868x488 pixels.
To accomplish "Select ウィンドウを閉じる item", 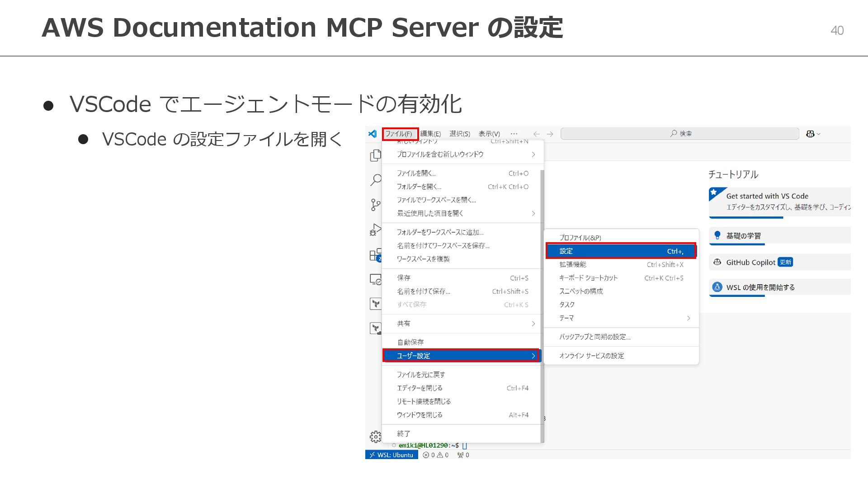I will coord(462,415).
